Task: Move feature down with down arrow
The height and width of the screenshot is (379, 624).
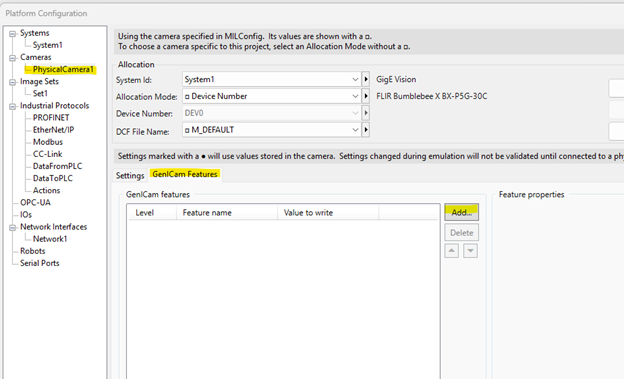Action: click(x=470, y=251)
